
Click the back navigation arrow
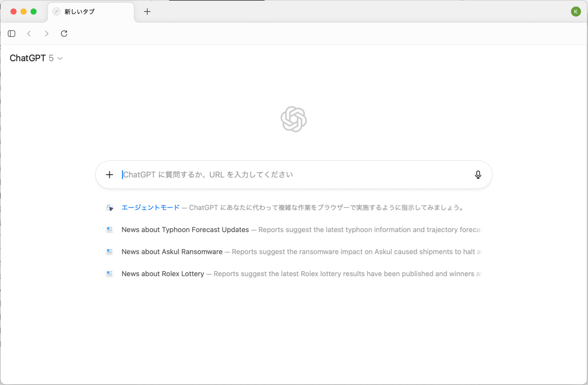point(29,34)
